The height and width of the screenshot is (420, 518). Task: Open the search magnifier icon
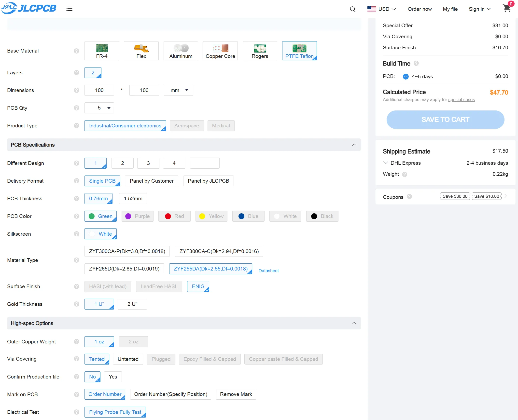(352, 9)
